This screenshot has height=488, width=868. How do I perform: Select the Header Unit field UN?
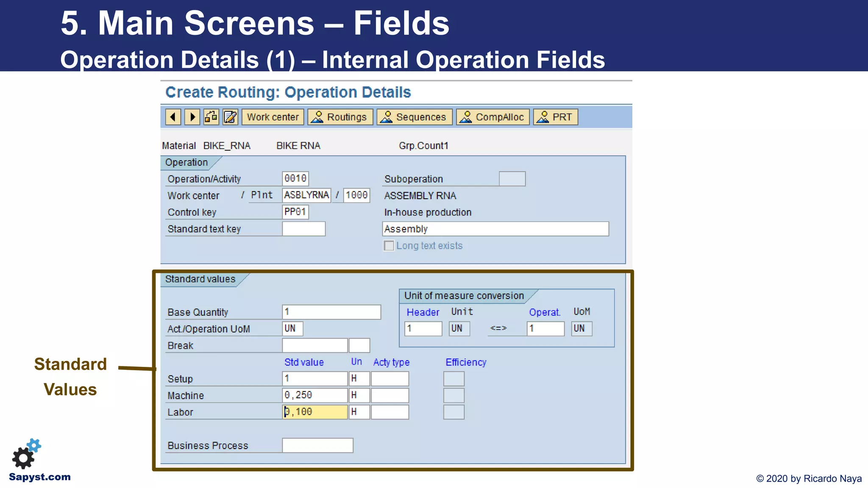(459, 329)
